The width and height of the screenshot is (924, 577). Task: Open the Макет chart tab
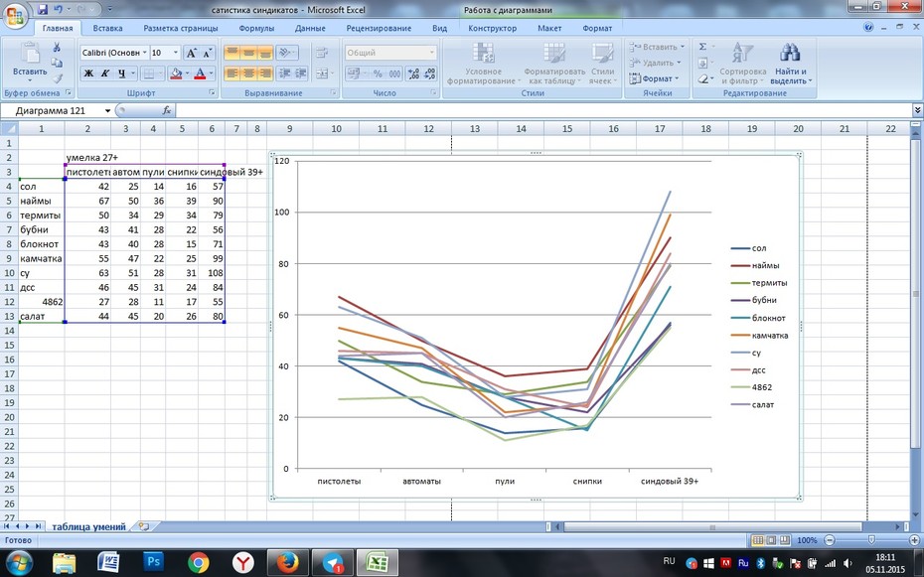point(549,28)
